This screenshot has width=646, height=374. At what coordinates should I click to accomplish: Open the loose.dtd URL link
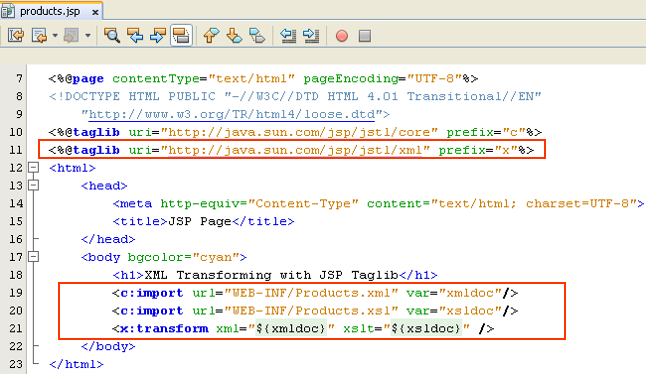tap(232, 114)
